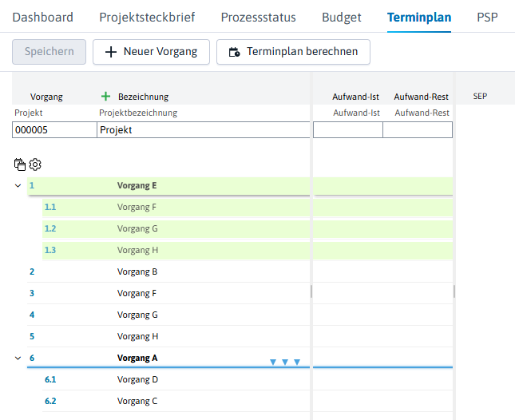The height and width of the screenshot is (420, 515).
Task: Click the Projekt number field 000005
Action: pos(54,129)
